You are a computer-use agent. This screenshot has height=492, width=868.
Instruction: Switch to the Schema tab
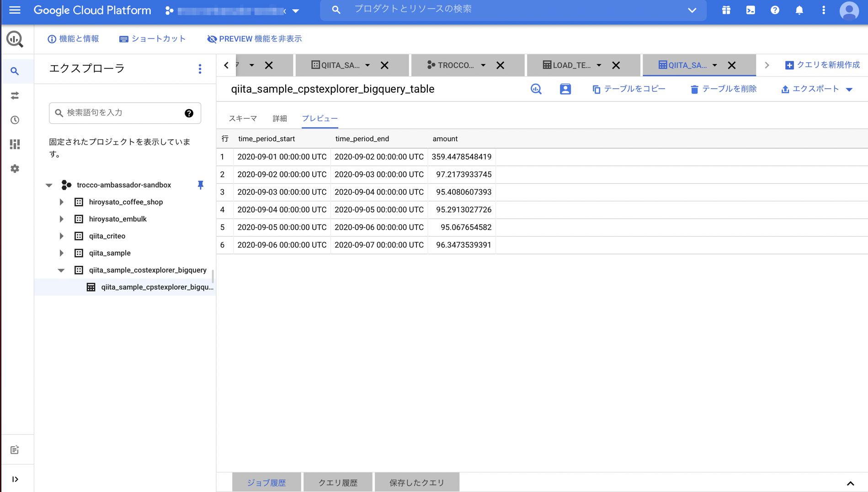[x=243, y=118]
